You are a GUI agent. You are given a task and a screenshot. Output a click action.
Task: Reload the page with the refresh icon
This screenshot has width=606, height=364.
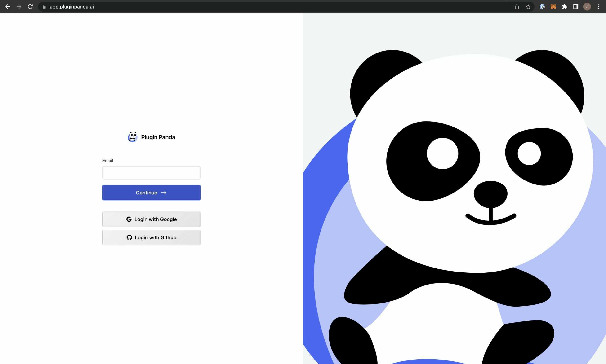[30, 7]
